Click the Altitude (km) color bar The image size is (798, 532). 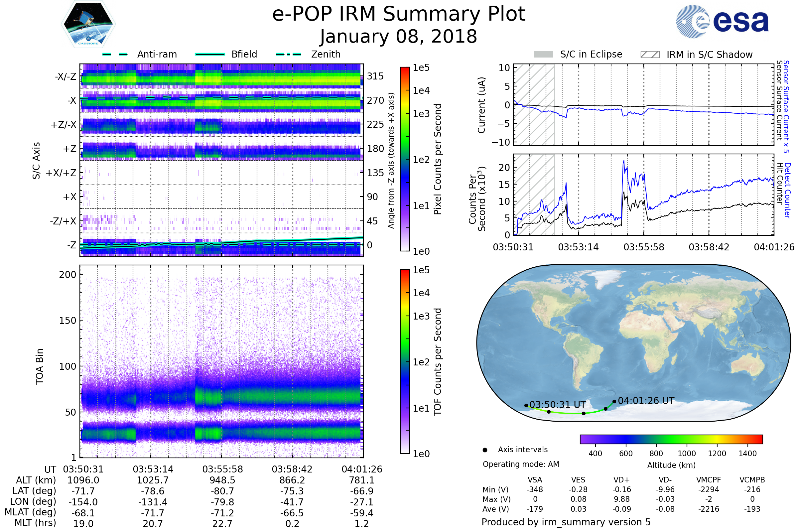pyautogui.click(x=671, y=439)
